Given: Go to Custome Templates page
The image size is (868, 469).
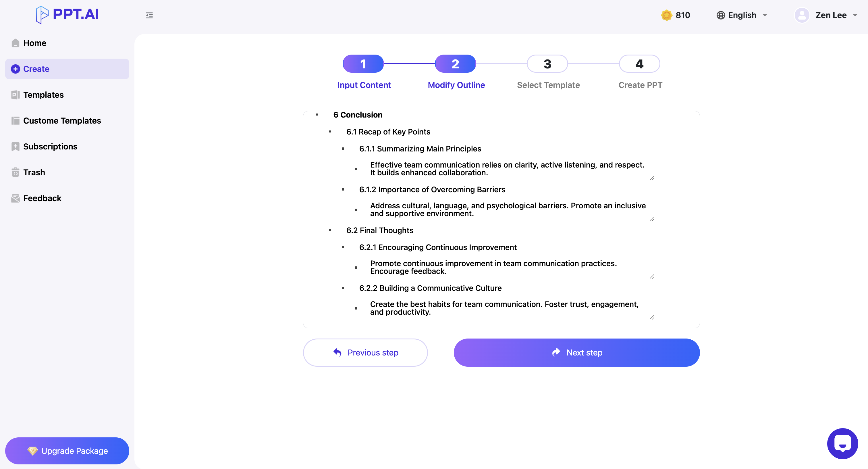Looking at the screenshot, I should [x=62, y=121].
